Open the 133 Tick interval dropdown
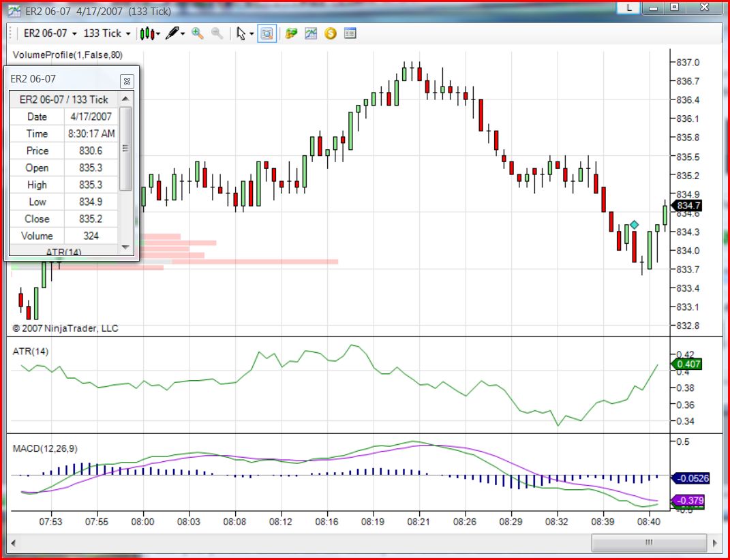The image size is (730, 560). coord(106,33)
